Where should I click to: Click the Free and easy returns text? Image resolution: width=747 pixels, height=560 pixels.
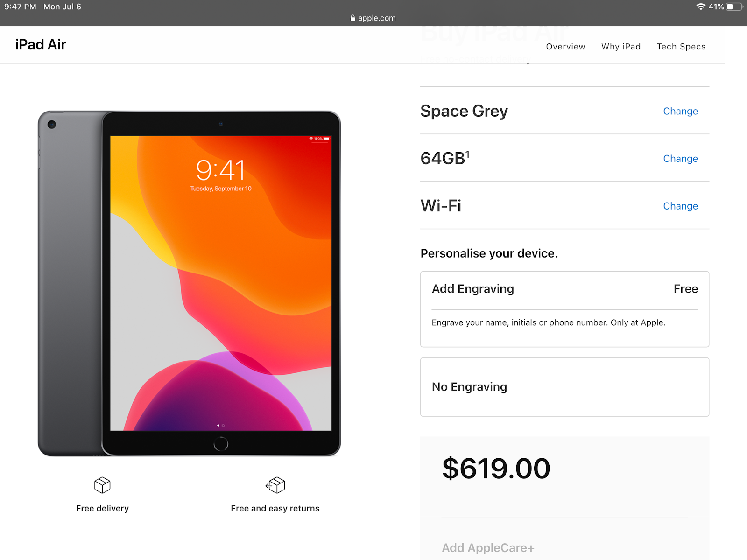[x=275, y=508]
